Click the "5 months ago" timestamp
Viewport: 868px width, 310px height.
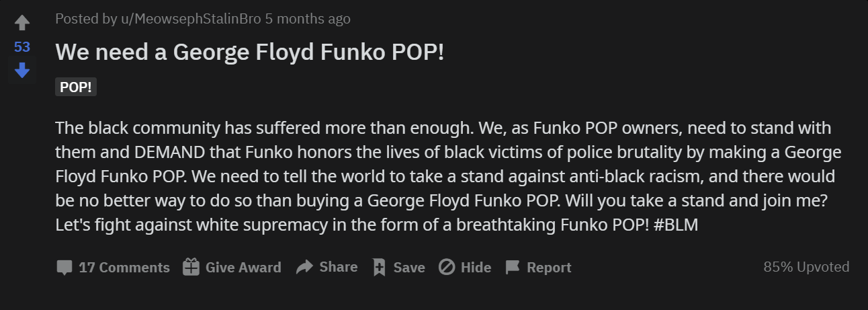pyautogui.click(x=308, y=19)
